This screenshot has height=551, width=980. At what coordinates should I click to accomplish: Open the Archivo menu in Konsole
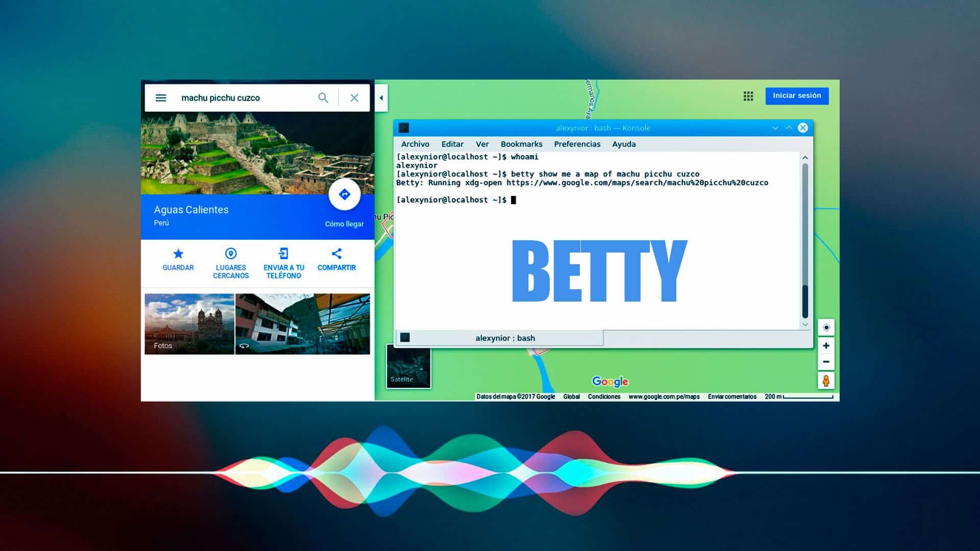[x=415, y=144]
